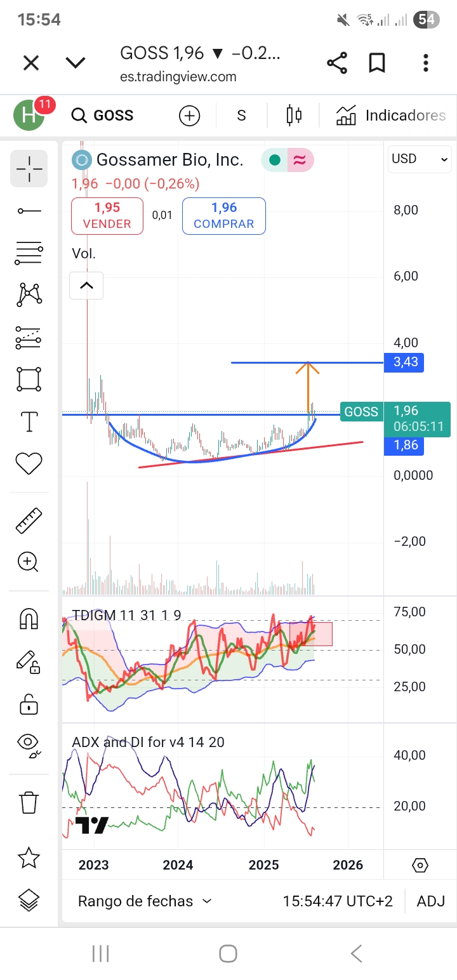Open the heart icons and emoji tool

(29, 463)
